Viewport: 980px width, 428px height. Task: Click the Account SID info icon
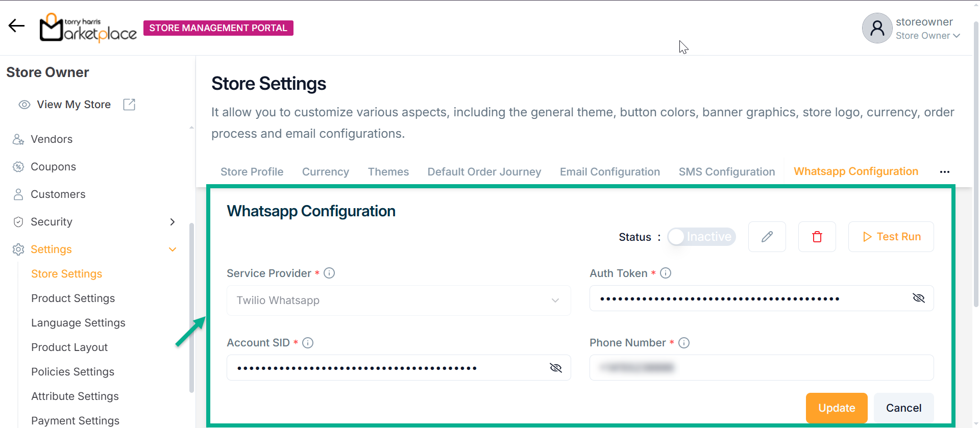(308, 343)
